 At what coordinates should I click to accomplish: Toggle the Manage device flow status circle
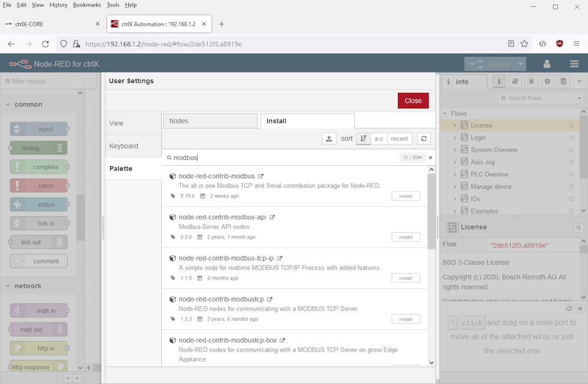(571, 186)
